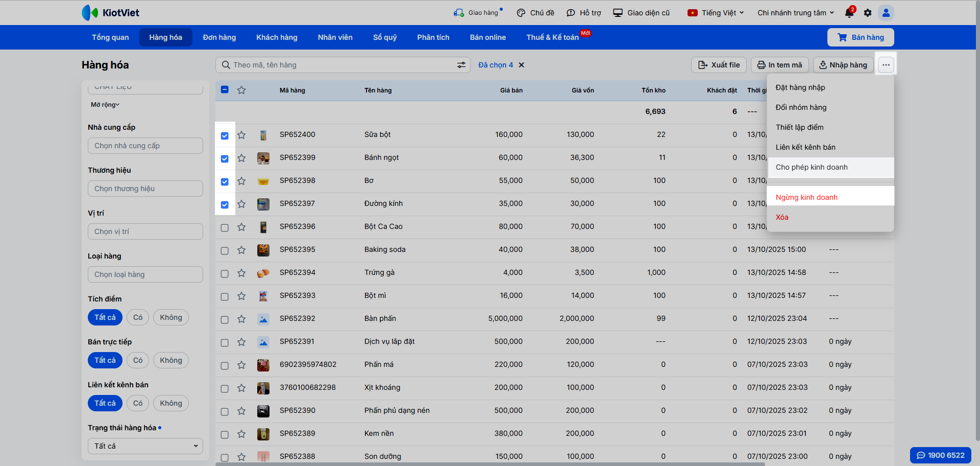Open the Trứng gà product thumbnail
The width and height of the screenshot is (980, 466).
263,273
